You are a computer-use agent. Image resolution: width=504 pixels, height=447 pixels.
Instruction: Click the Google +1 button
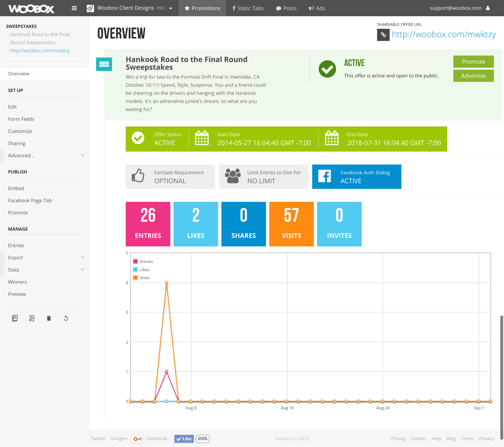[137, 439]
